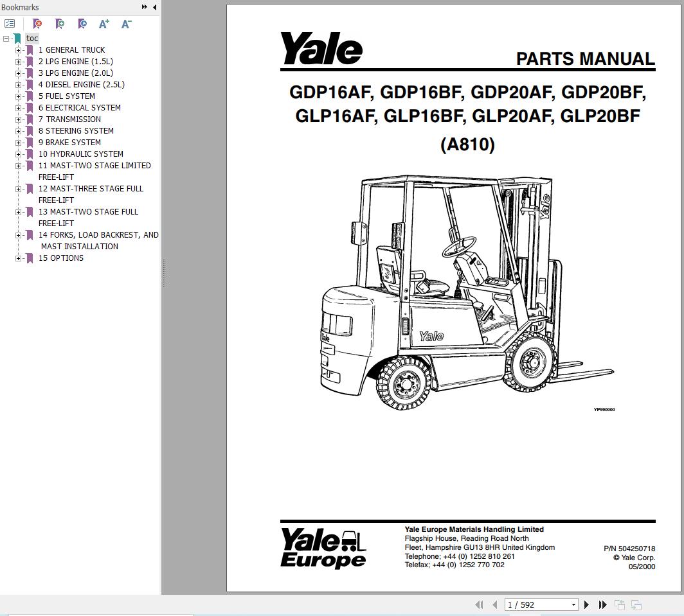Image resolution: width=684 pixels, height=616 pixels.
Task: Open the page number dropdown arrow
Action: point(573,604)
